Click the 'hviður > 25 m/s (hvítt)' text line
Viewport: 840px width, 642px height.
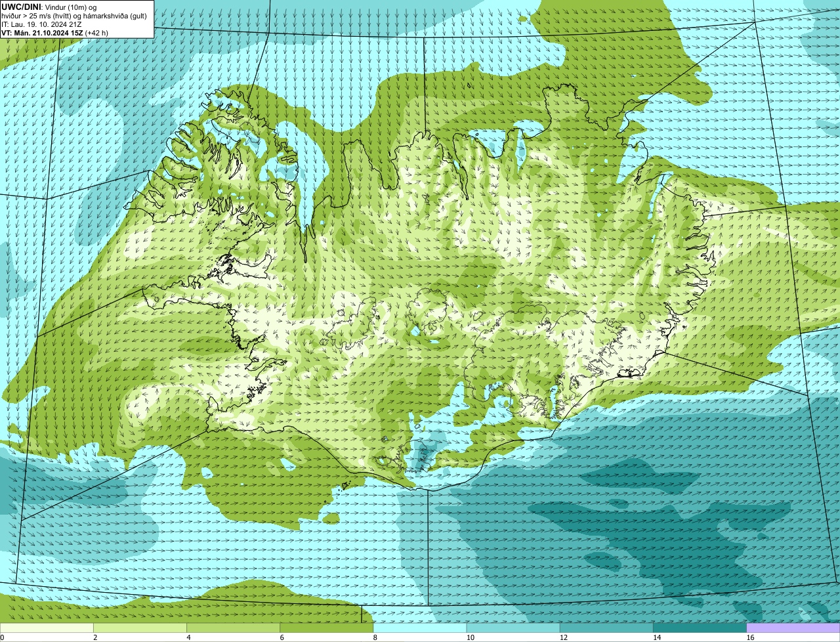(x=74, y=16)
